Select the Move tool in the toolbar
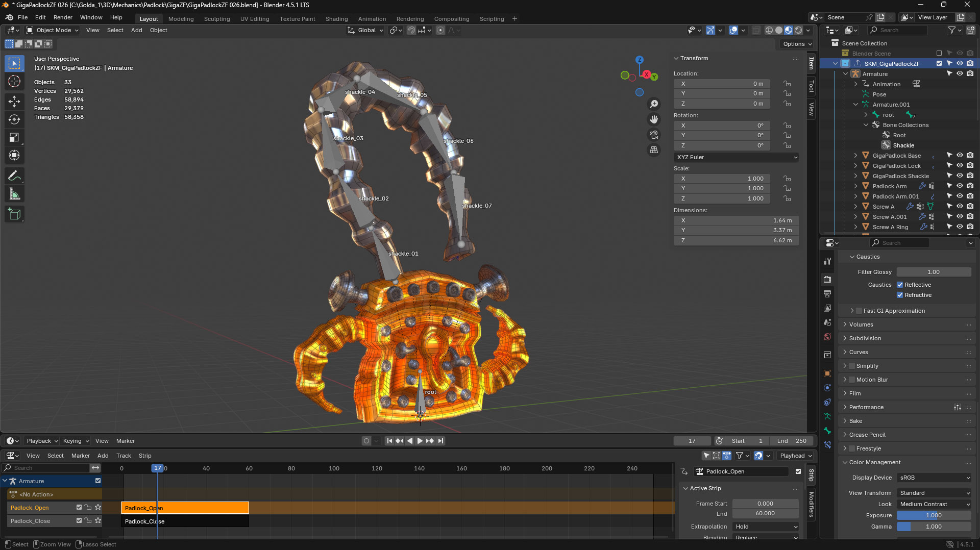 coord(14,101)
